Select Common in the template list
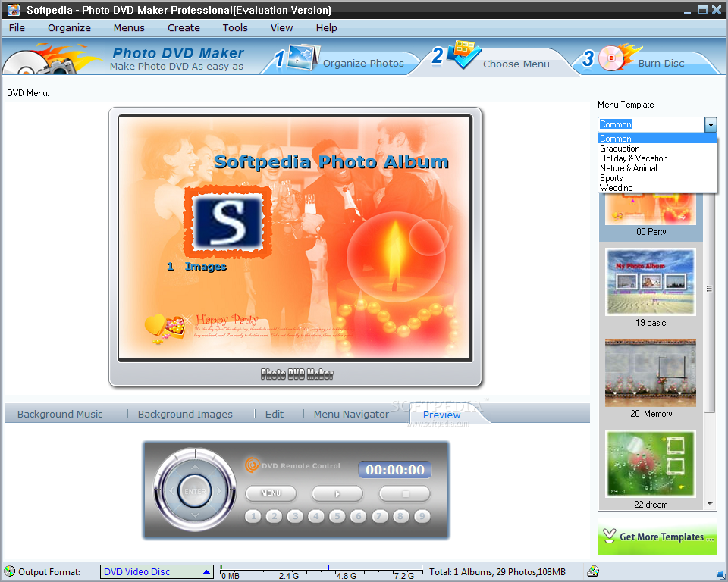Image resolution: width=728 pixels, height=582 pixels. (x=657, y=139)
